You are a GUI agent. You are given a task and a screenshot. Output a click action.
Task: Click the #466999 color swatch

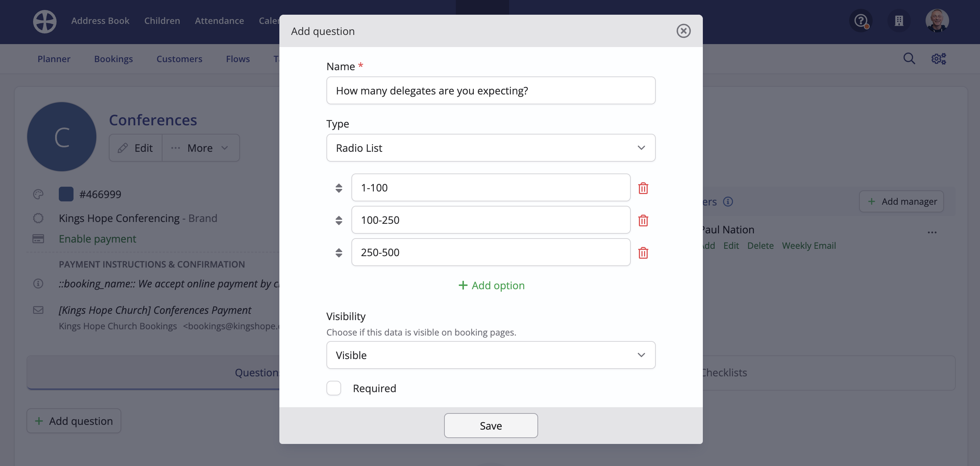[66, 194]
